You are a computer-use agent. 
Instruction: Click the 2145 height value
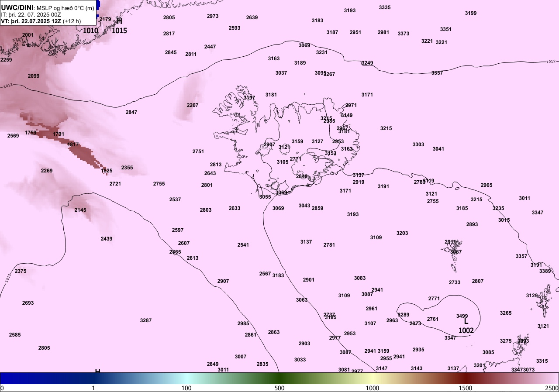(80, 210)
